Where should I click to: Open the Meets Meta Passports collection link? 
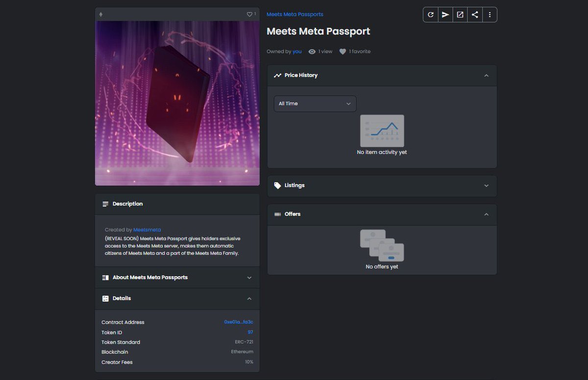coord(295,14)
